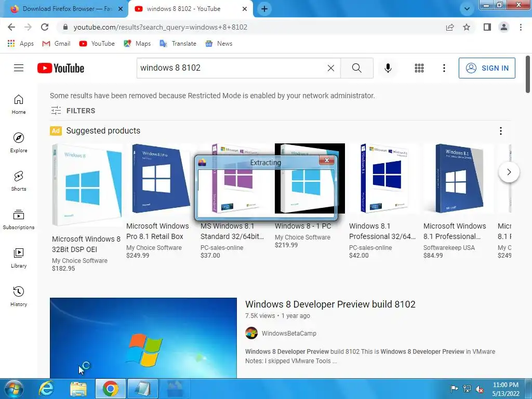Go forward with the browser arrow
This screenshot has height=399, width=532.
coord(28,27)
